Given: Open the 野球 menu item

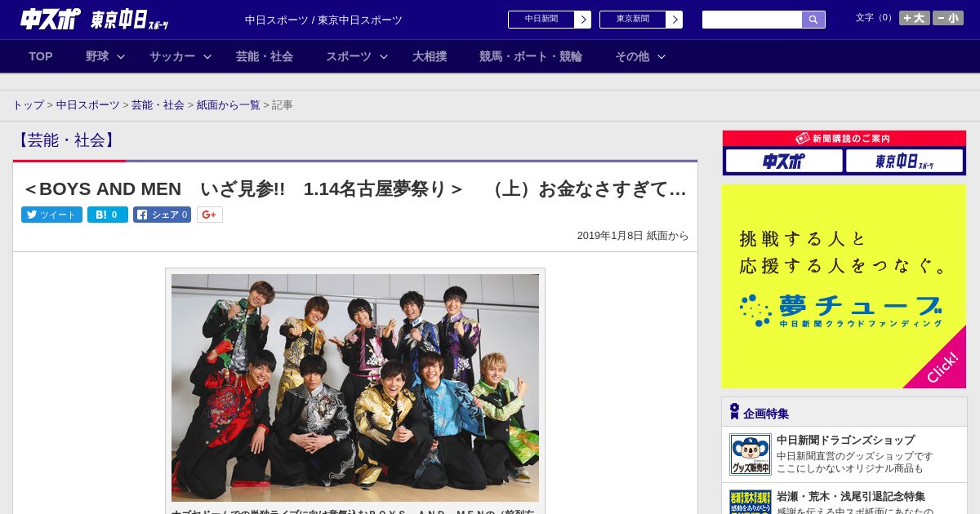Looking at the screenshot, I should pyautogui.click(x=97, y=56).
